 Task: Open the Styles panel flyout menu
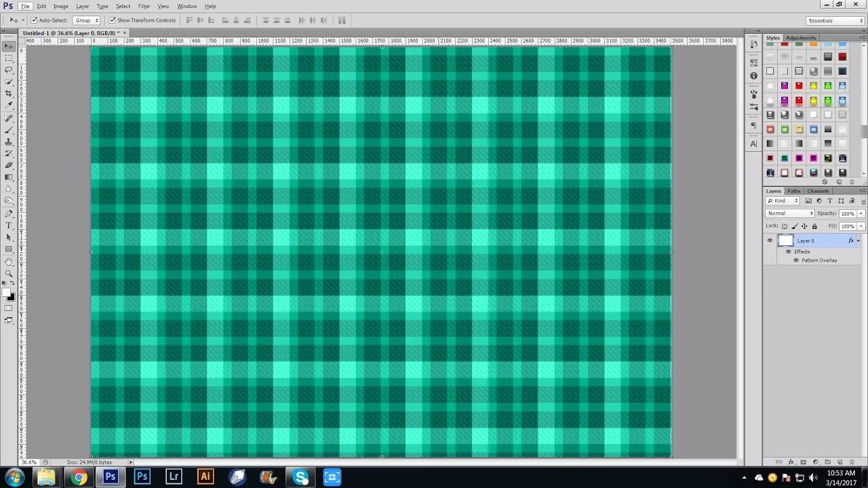pyautogui.click(x=863, y=38)
